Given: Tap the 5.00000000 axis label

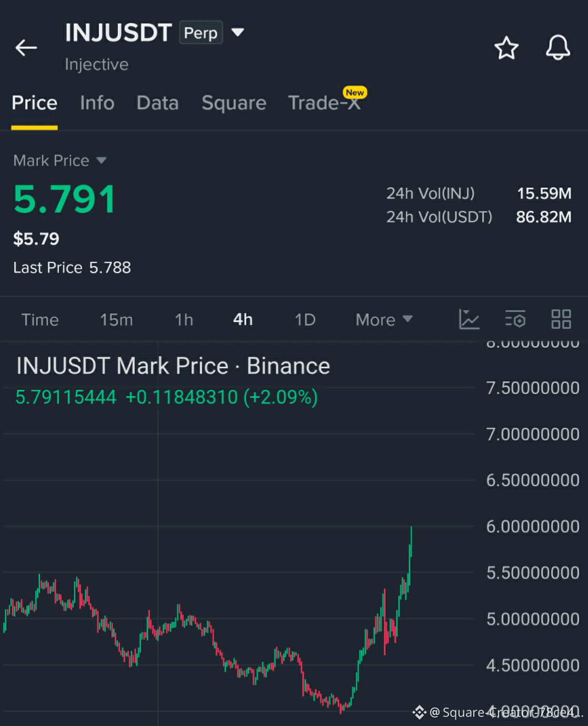Looking at the screenshot, I should pyautogui.click(x=533, y=619).
